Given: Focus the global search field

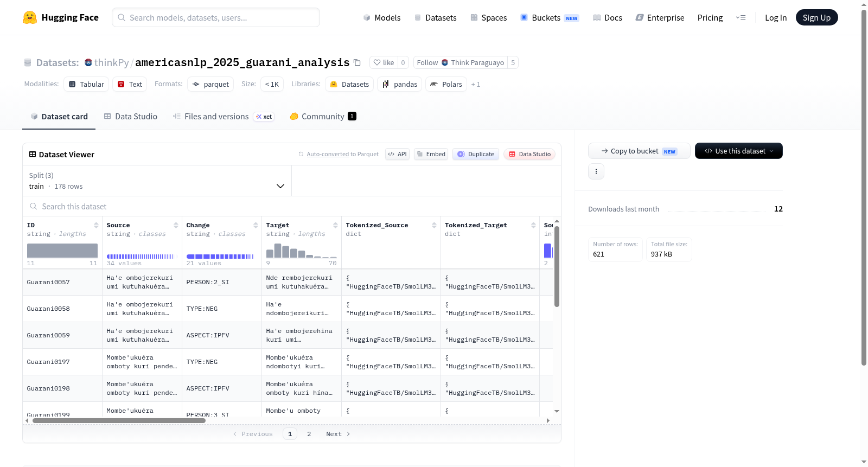Looking at the screenshot, I should pos(216,17).
